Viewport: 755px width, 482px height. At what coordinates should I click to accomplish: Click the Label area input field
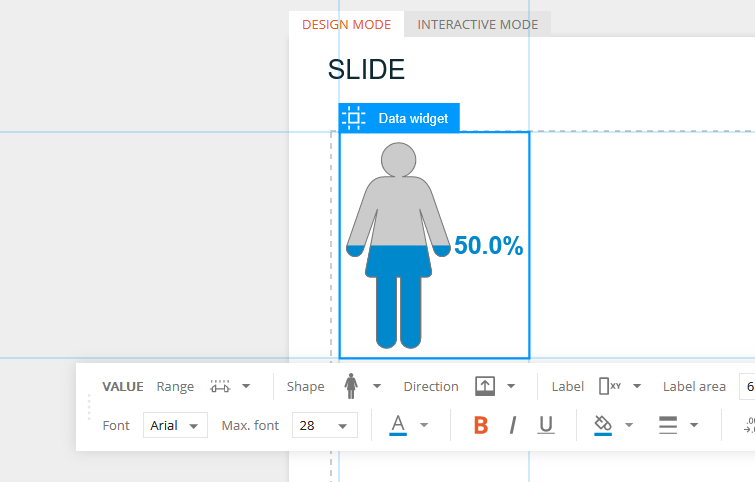click(747, 386)
